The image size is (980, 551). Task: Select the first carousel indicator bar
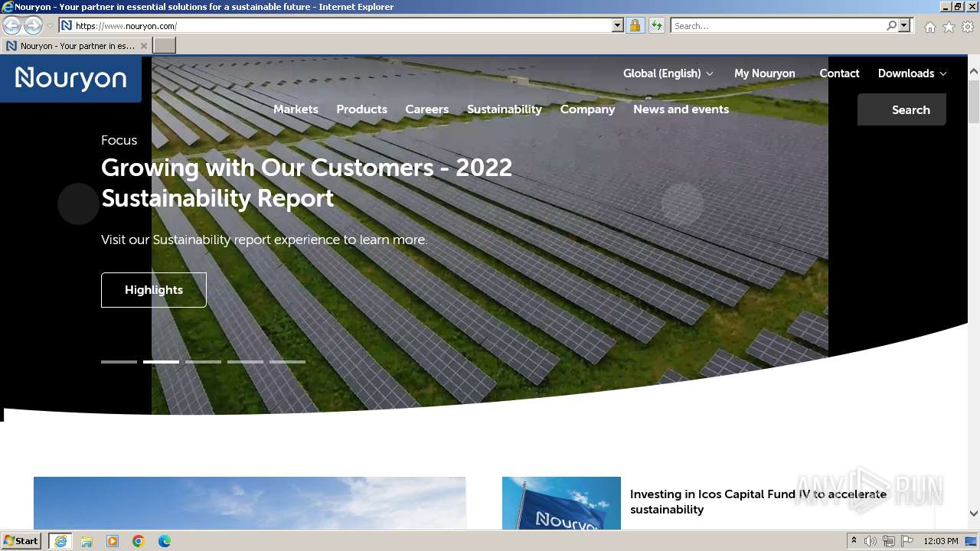(x=119, y=362)
